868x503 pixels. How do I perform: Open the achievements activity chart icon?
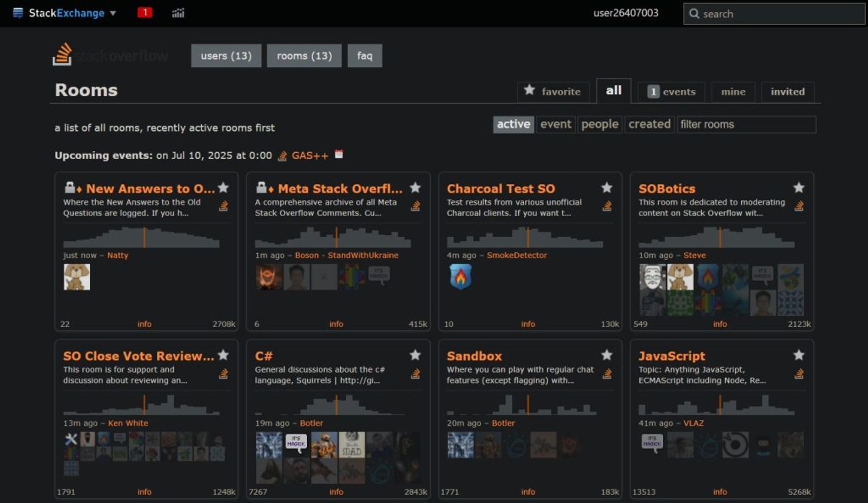[x=178, y=13]
